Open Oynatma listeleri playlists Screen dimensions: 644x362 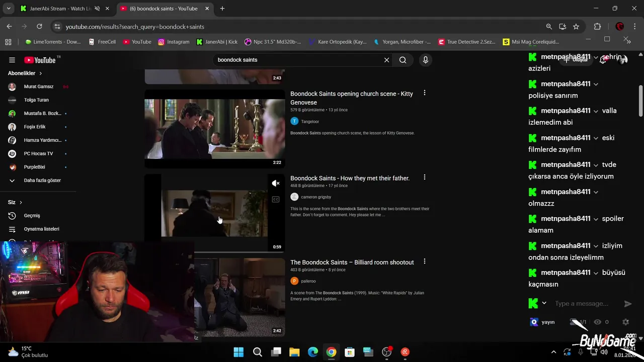[41, 229]
